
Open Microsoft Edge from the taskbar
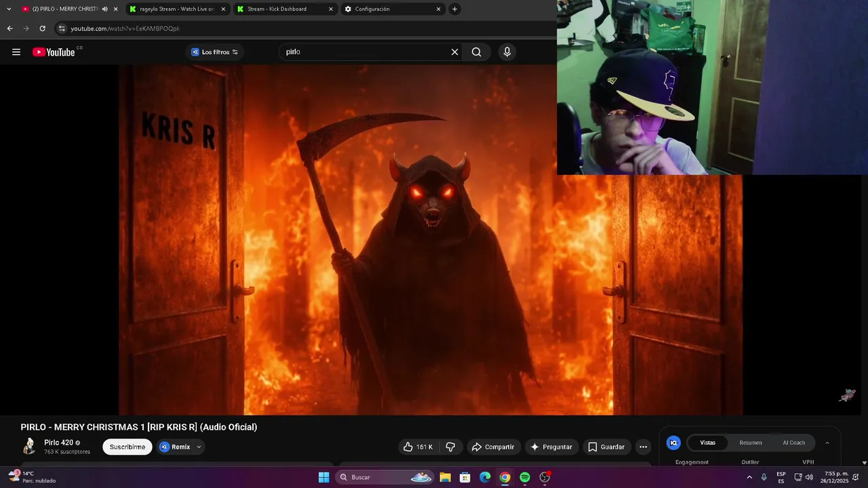coord(485,477)
